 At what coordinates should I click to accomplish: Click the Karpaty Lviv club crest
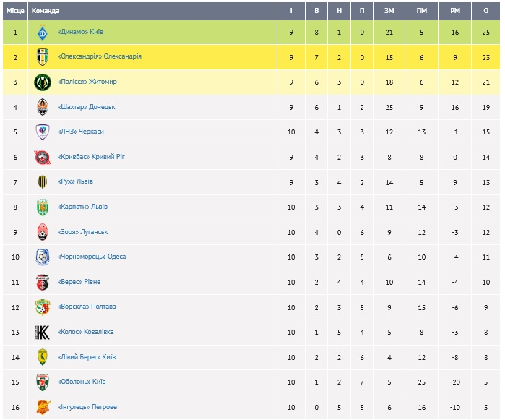point(43,207)
